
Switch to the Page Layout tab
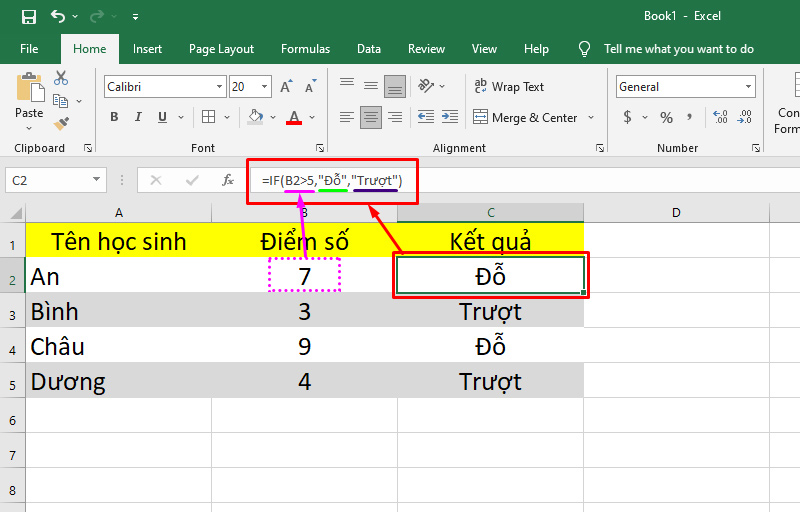click(221, 49)
